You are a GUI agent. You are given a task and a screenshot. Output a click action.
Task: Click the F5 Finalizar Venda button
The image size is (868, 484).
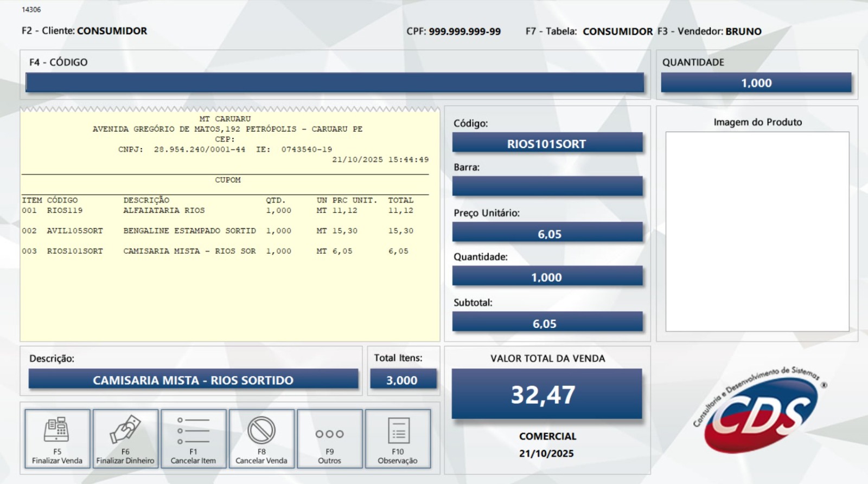coord(58,439)
